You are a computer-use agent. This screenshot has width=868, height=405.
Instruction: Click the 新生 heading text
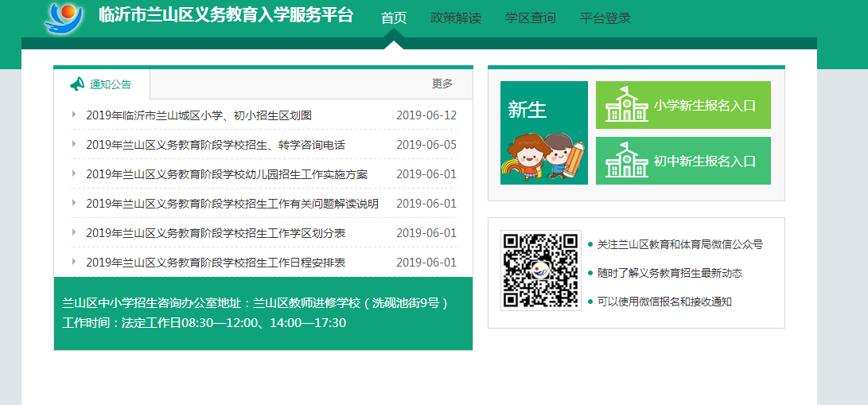pos(527,110)
